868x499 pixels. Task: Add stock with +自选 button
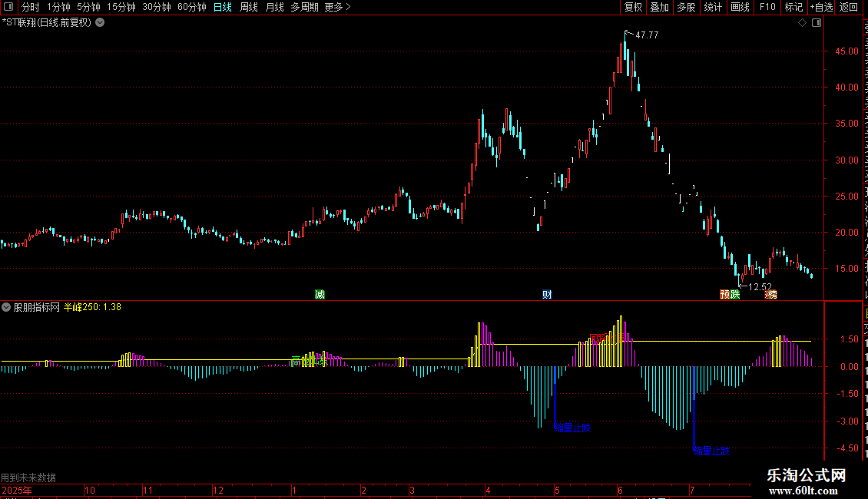click(821, 7)
